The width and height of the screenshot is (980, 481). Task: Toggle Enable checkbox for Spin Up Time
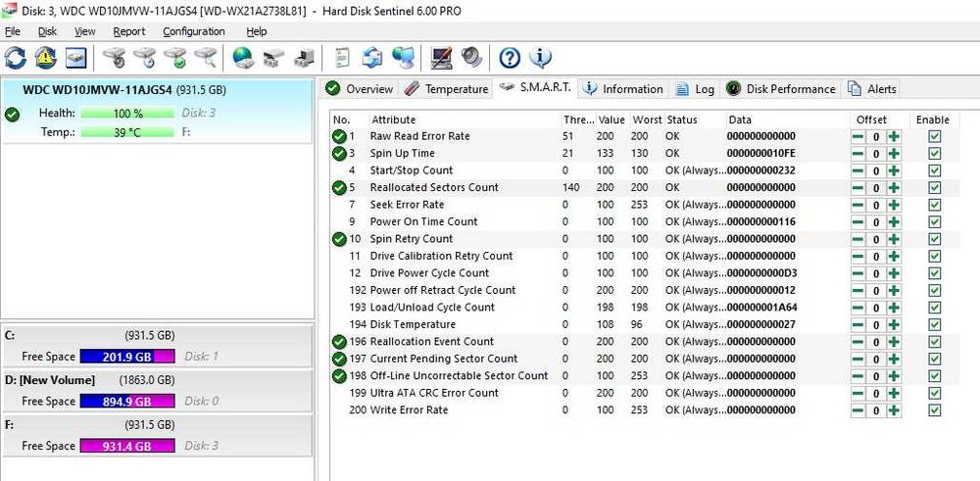[x=934, y=154]
